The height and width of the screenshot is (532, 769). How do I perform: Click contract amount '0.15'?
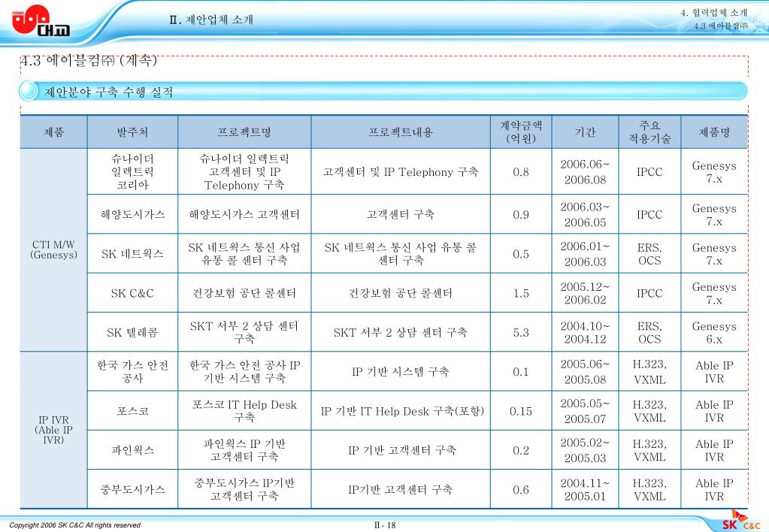pyautogui.click(x=521, y=411)
